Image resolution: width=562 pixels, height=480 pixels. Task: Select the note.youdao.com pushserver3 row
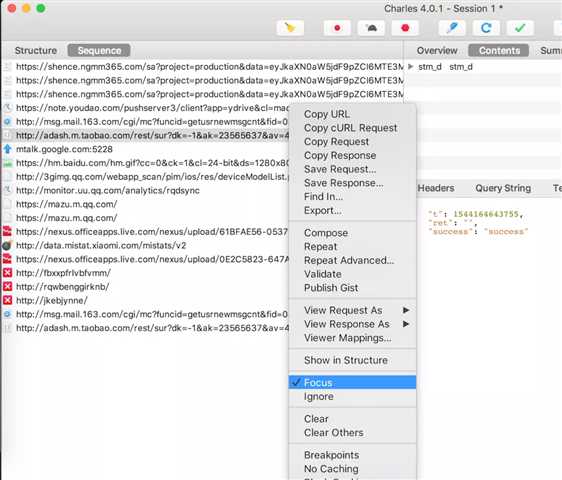pos(145,108)
